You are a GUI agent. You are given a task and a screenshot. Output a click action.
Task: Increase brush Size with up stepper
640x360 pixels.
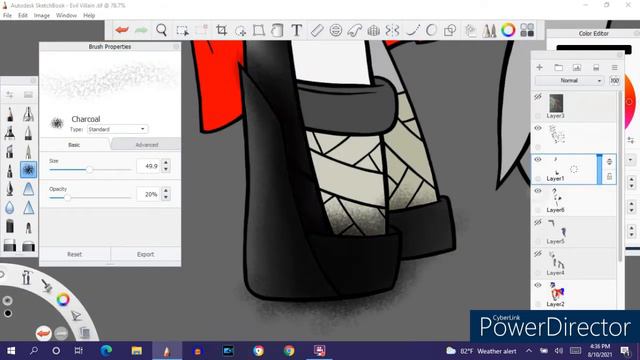click(x=166, y=163)
